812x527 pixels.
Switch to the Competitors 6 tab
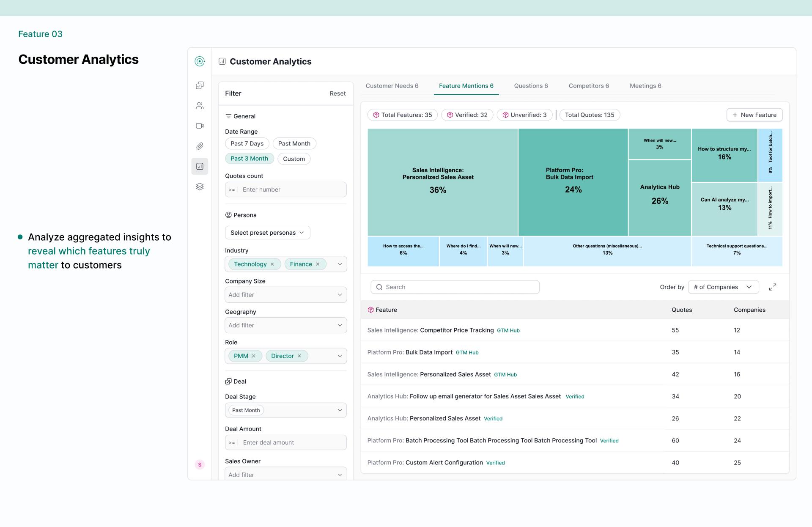(x=589, y=86)
